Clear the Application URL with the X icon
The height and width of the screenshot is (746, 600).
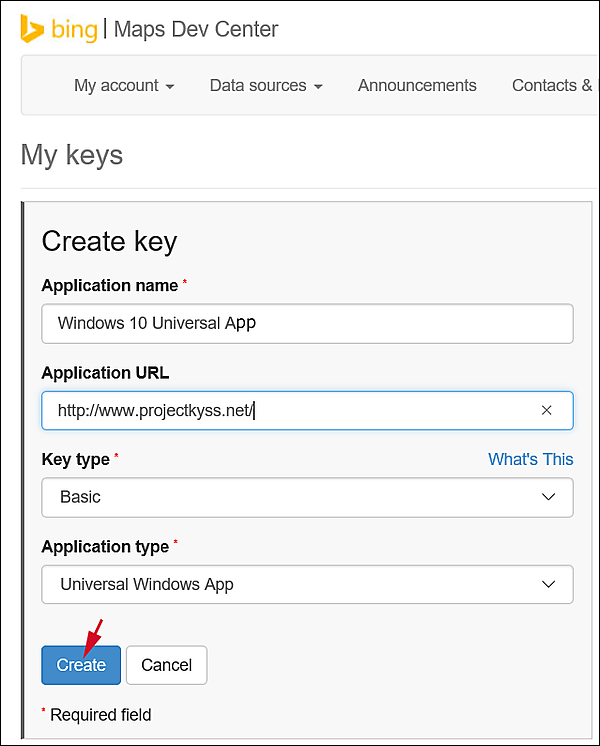(546, 410)
